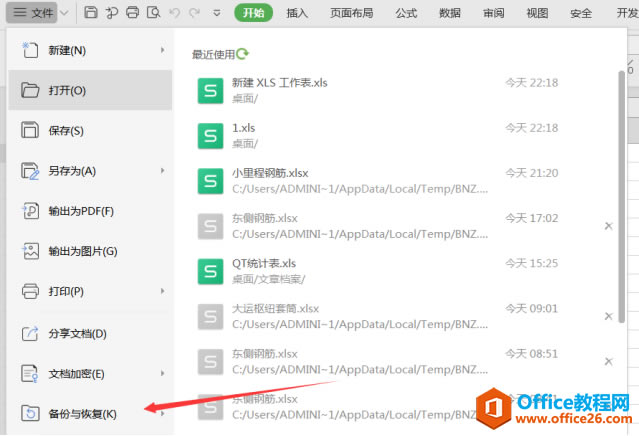Click the restore icon beside 备份与恢复(K)

30,414
